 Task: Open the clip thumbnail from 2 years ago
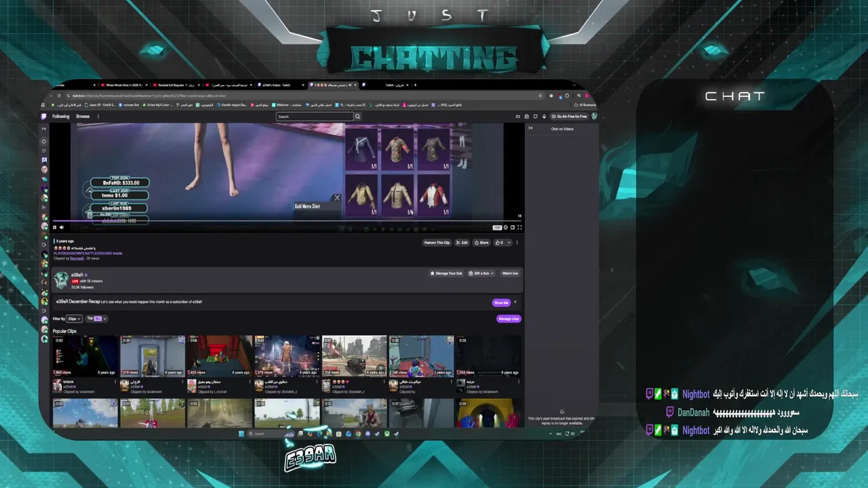tap(421, 356)
